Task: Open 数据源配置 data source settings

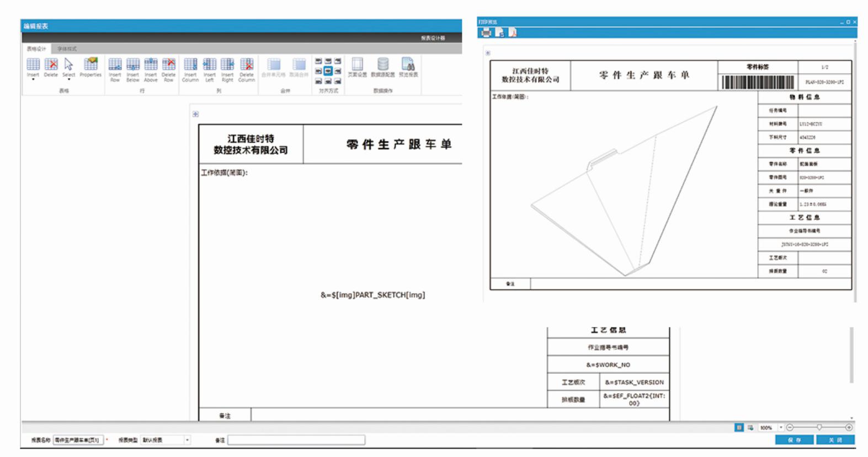Action: tap(383, 66)
